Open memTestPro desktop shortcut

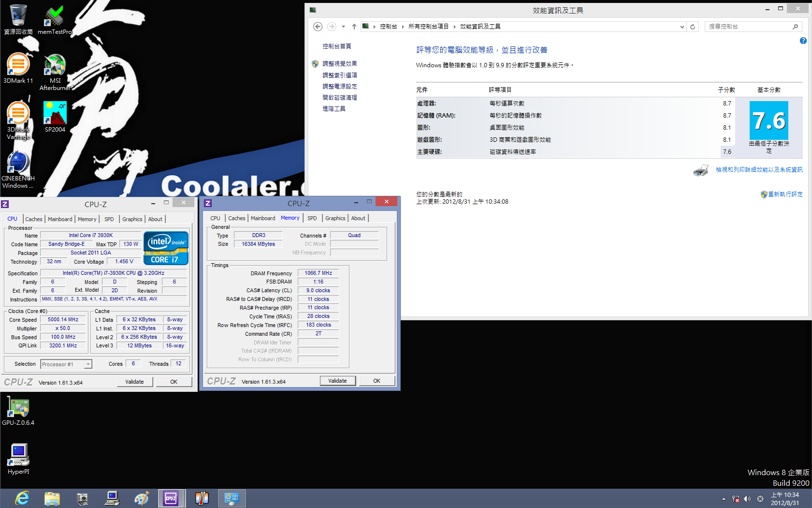[x=55, y=19]
